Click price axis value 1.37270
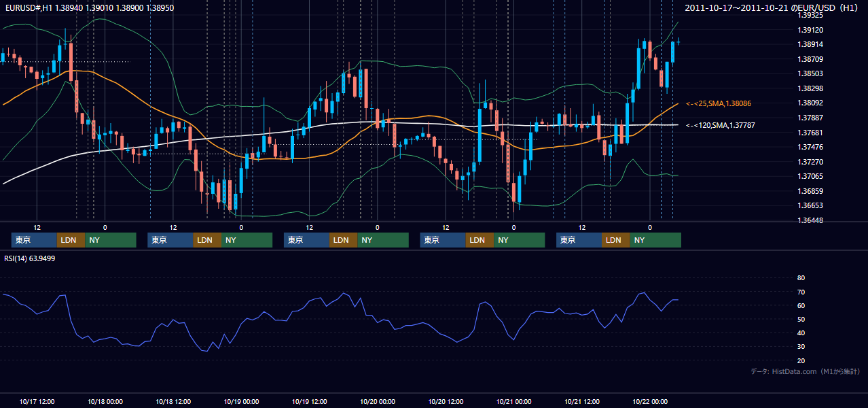Viewport: 868px width, 408px height. [810, 162]
